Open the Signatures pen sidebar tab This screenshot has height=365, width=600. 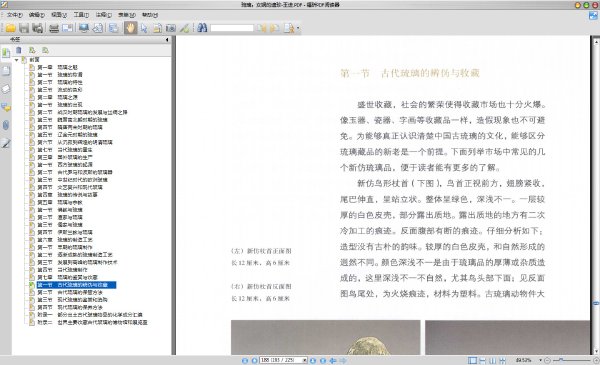click(6, 143)
